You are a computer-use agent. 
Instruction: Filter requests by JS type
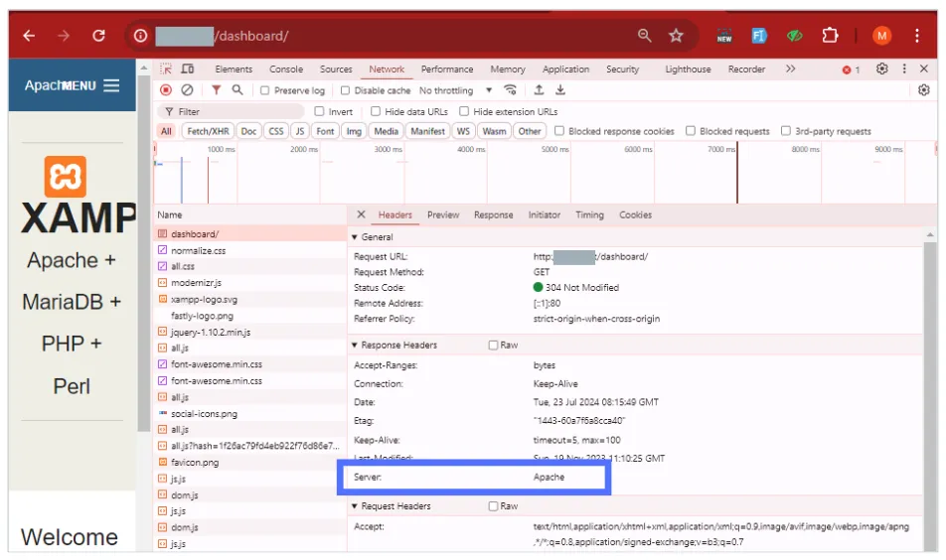[x=300, y=131]
